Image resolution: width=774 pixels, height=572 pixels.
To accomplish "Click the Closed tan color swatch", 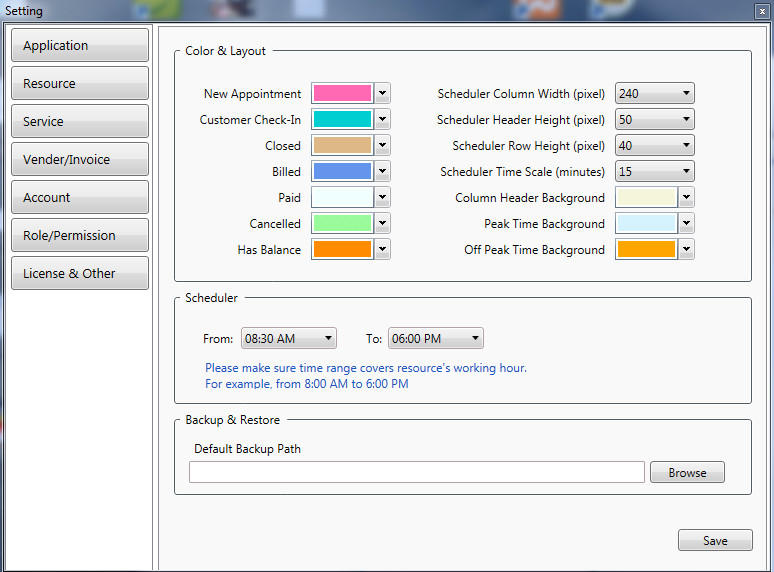I will click(342, 146).
